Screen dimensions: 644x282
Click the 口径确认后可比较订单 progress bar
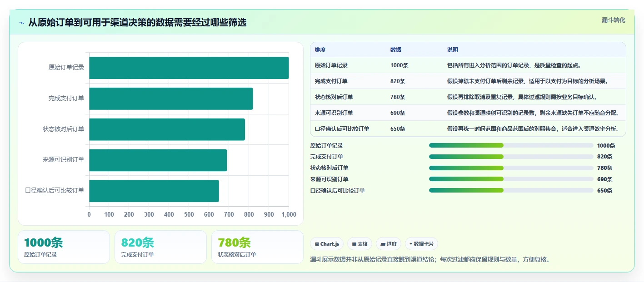pyautogui.click(x=511, y=190)
